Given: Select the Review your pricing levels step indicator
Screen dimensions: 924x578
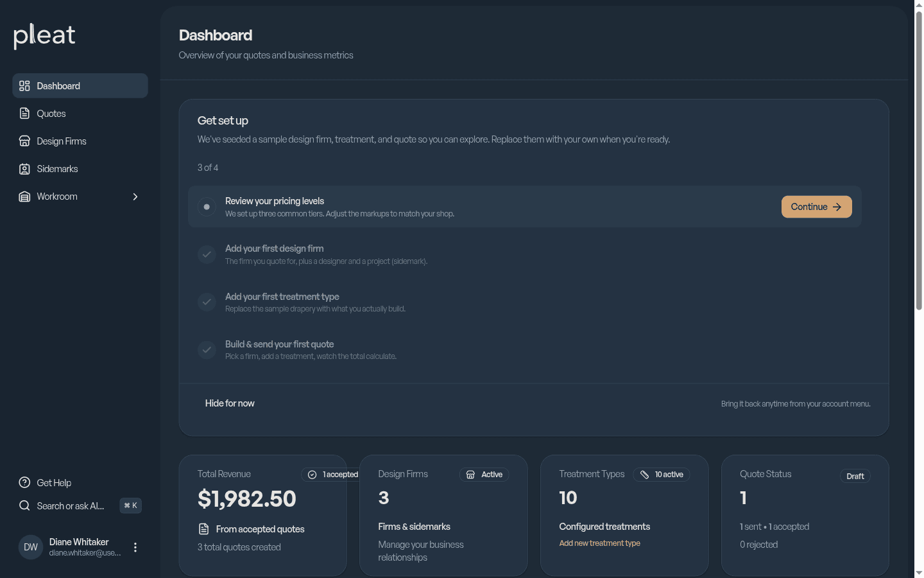Looking at the screenshot, I should coord(207,207).
